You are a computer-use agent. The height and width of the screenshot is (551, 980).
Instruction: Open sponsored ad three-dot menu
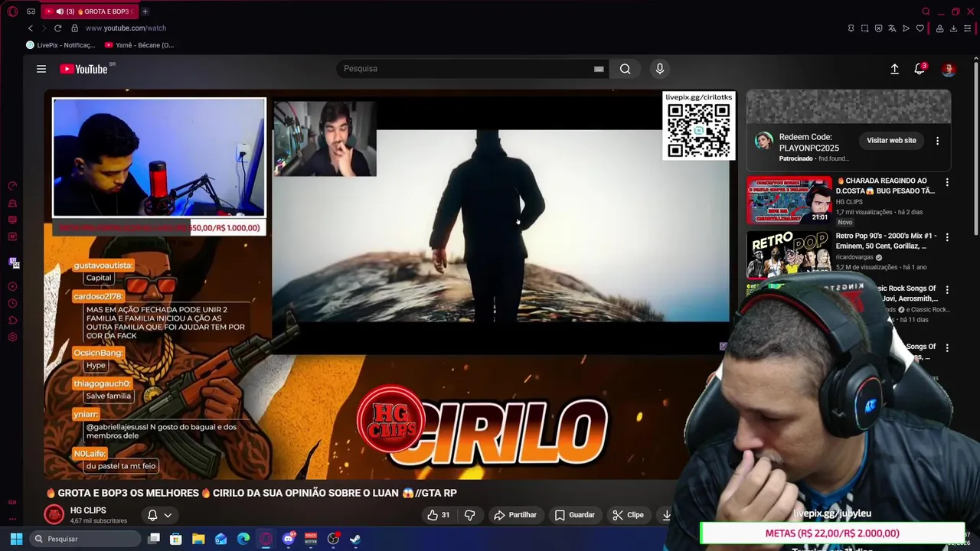tap(937, 141)
